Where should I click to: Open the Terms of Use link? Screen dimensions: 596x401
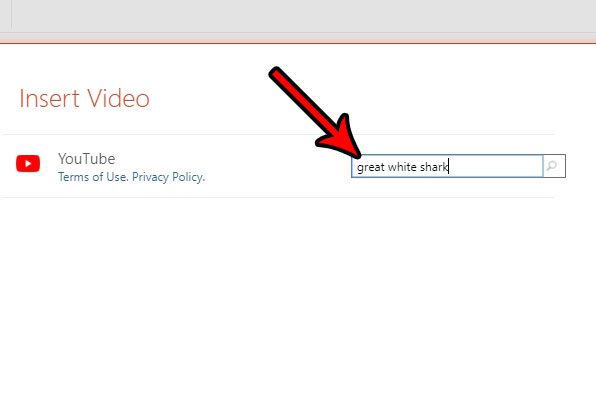point(92,177)
